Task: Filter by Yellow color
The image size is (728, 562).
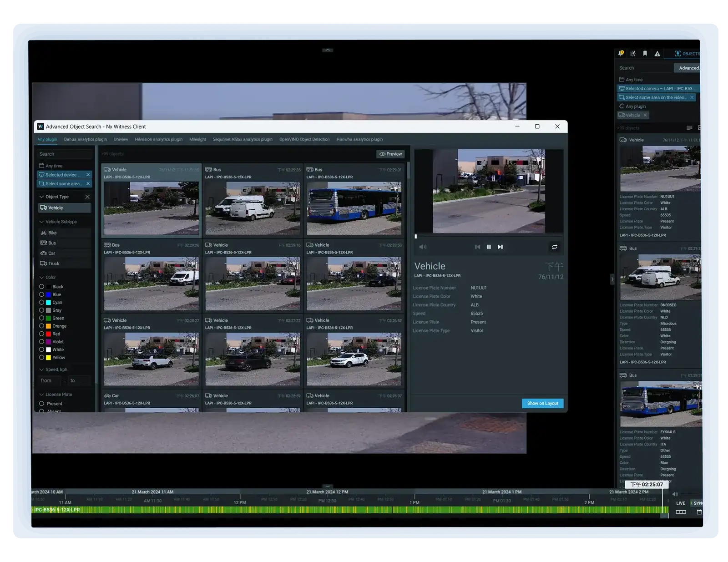Action: click(52, 358)
